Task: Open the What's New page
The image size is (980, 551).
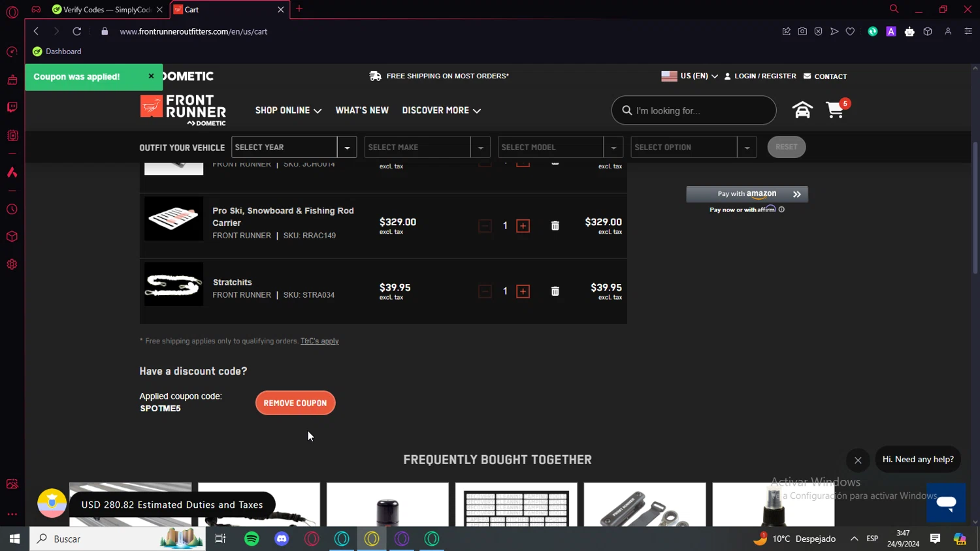Action: click(x=362, y=110)
